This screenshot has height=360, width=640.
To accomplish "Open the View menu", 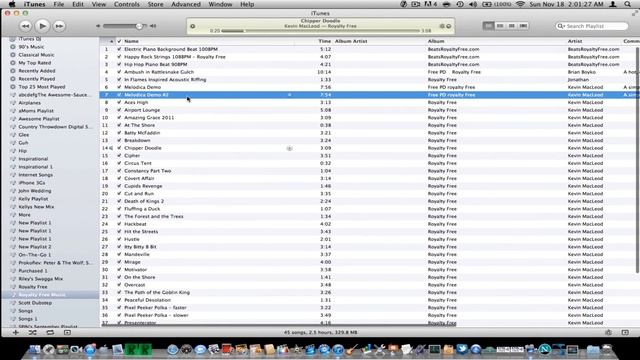I will tap(98, 4).
